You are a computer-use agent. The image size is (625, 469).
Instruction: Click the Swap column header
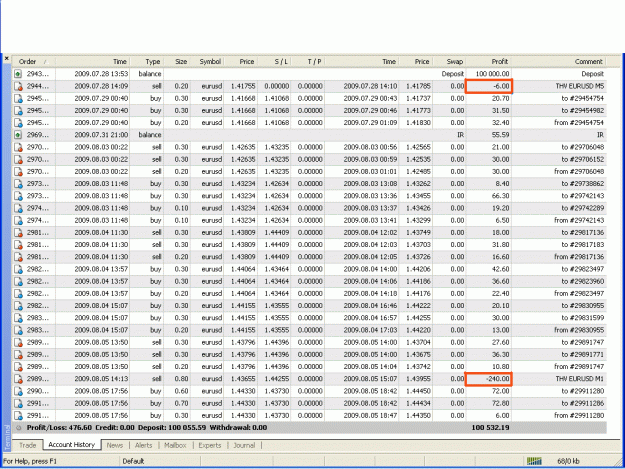[x=449, y=61]
